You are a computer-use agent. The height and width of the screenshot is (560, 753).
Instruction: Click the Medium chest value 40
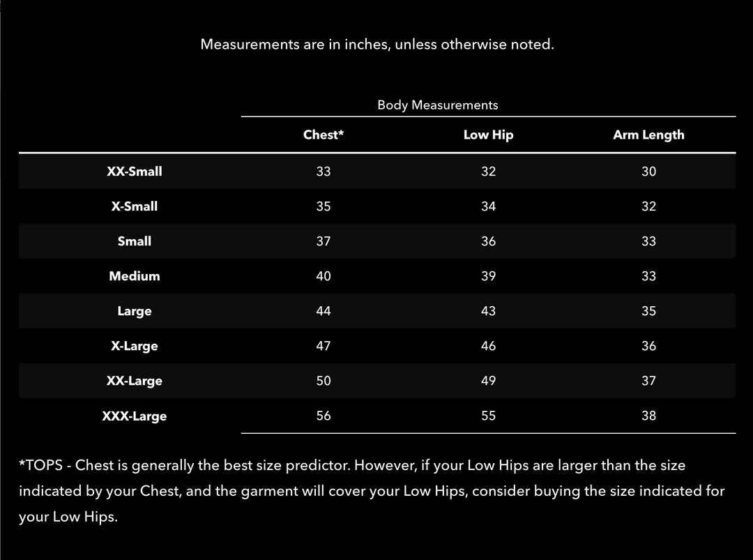coord(324,276)
